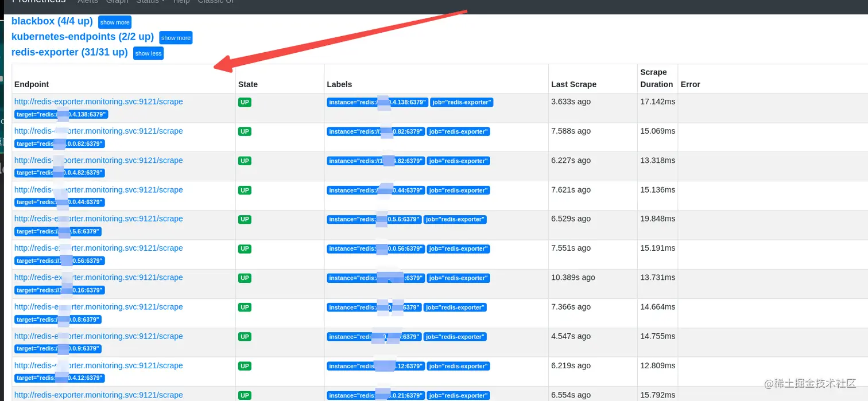The image size is (868, 401).
Task: Click the 6.219s ago last scrape value
Action: pyautogui.click(x=571, y=365)
